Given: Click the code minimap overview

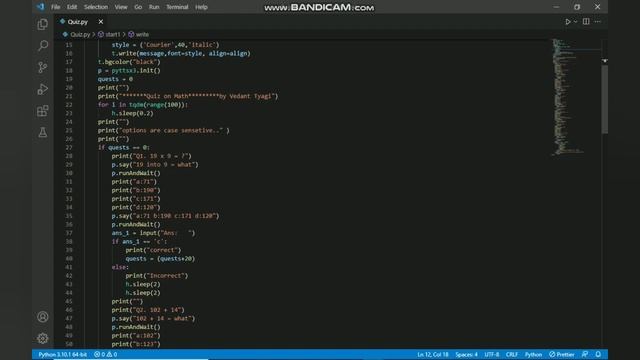Looking at the screenshot, I should pyautogui.click(x=575, y=97).
